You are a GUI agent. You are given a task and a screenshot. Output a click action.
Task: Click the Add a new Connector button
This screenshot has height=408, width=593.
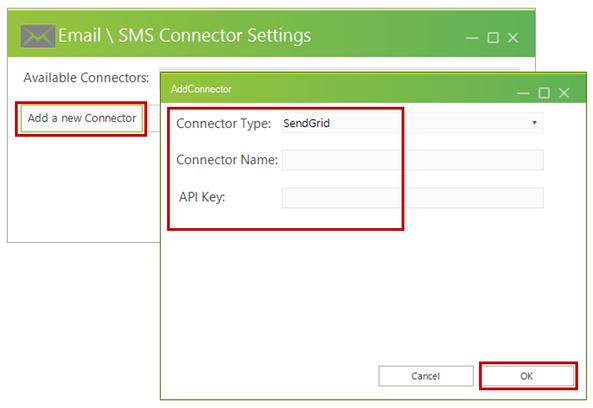pos(81,118)
